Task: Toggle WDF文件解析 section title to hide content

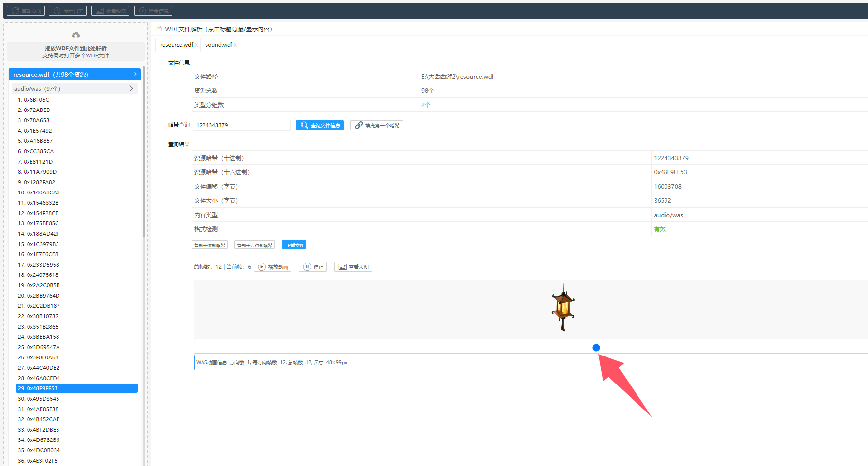Action: click(x=218, y=29)
